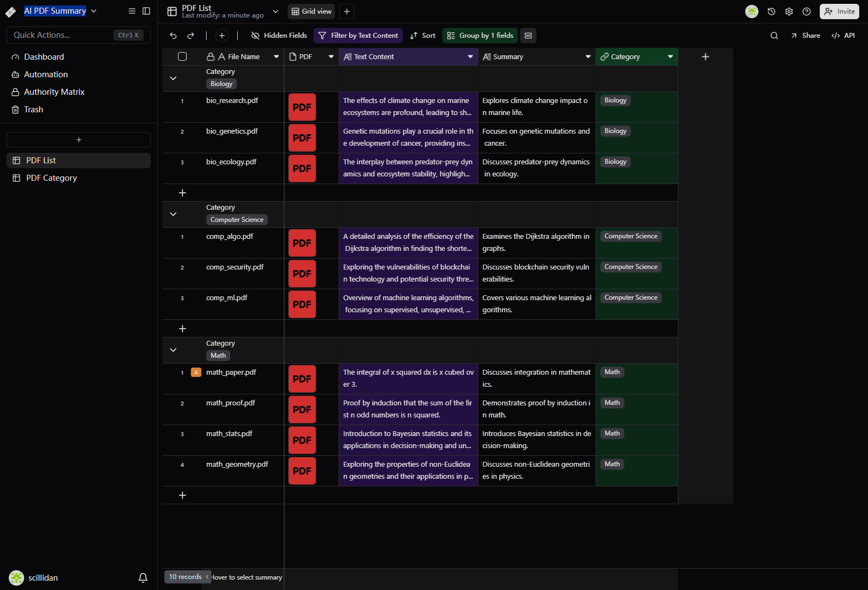Click the undo arrow icon
Viewport: 868px width, 590px height.
tap(173, 36)
